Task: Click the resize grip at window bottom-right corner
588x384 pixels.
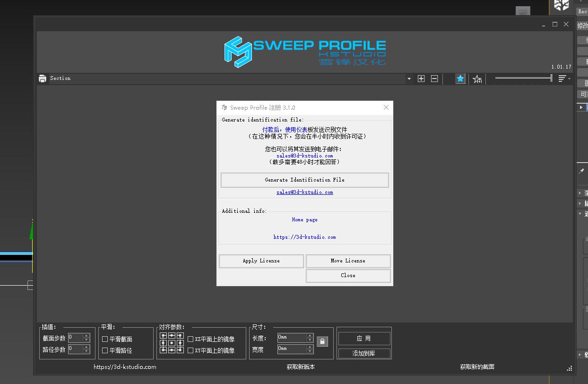Action: [x=569, y=368]
